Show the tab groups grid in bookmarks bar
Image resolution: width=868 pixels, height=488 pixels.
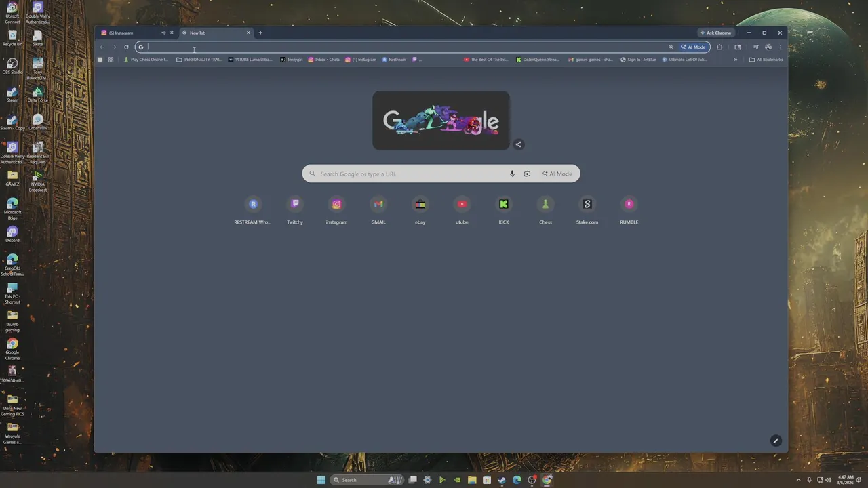click(x=111, y=60)
